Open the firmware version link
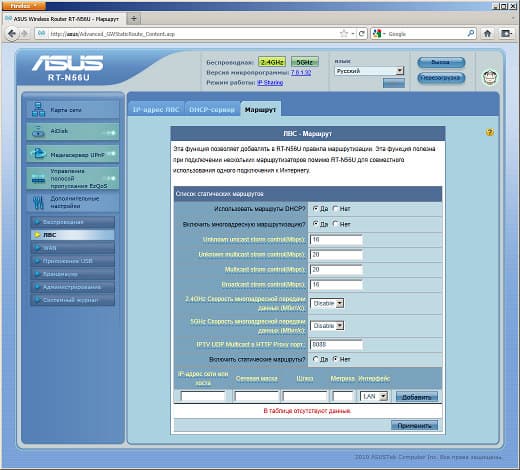Viewport: 520px width, 470px height. tap(301, 72)
